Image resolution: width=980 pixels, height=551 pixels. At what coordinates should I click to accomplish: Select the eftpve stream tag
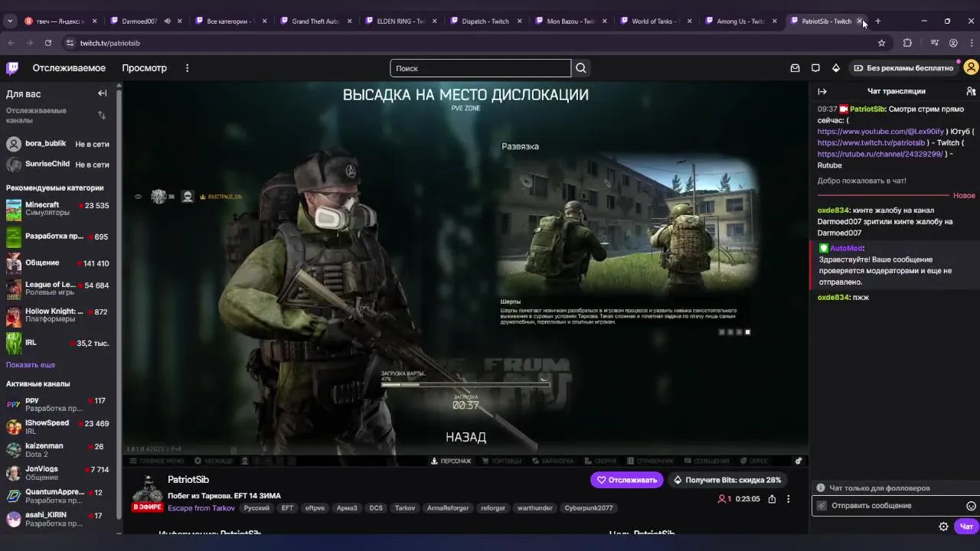pyautogui.click(x=315, y=508)
